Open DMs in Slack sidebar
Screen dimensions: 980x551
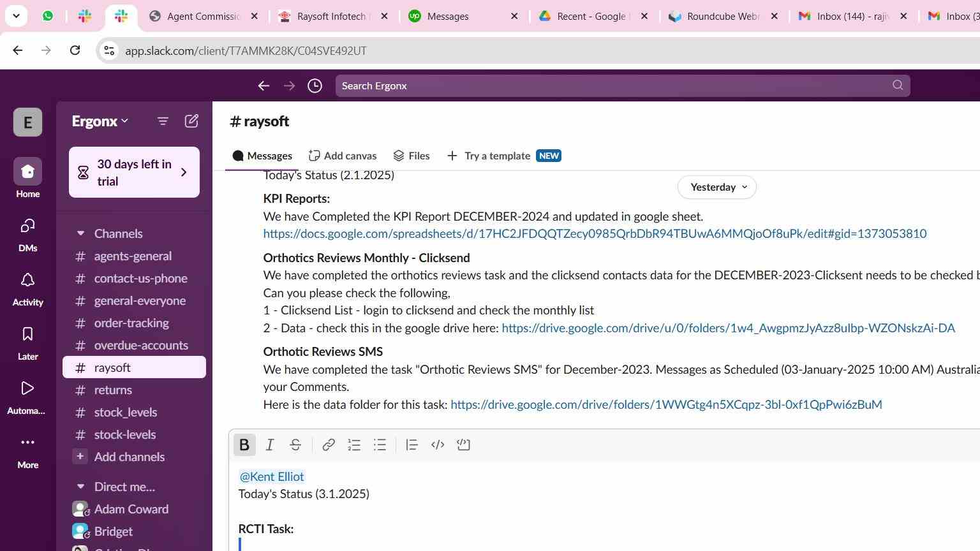(27, 235)
